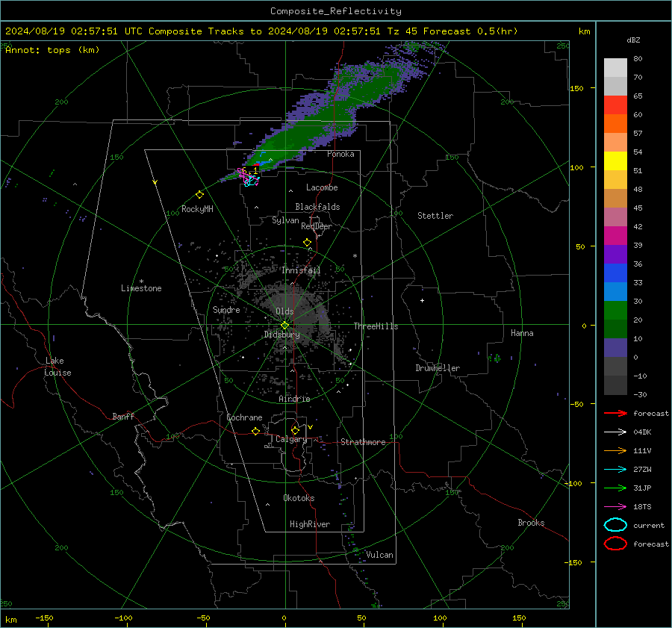Select the bright green 20-30 dBZ swatch

615,311
